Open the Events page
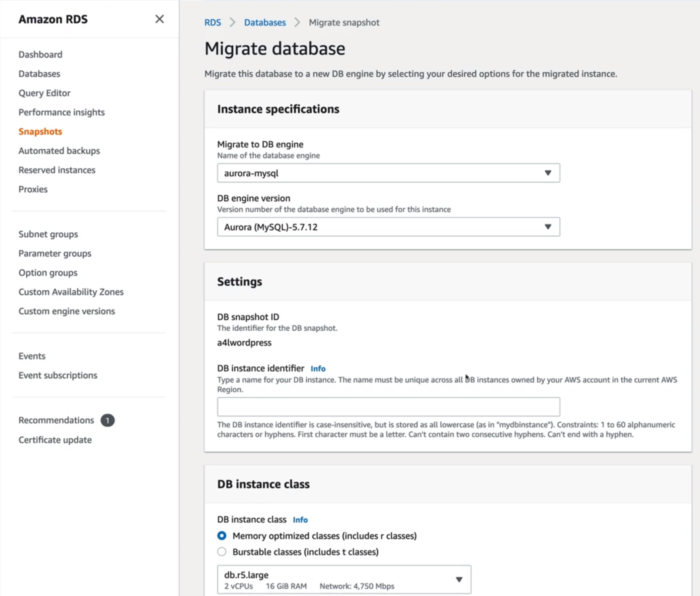The width and height of the screenshot is (700, 596). point(32,355)
